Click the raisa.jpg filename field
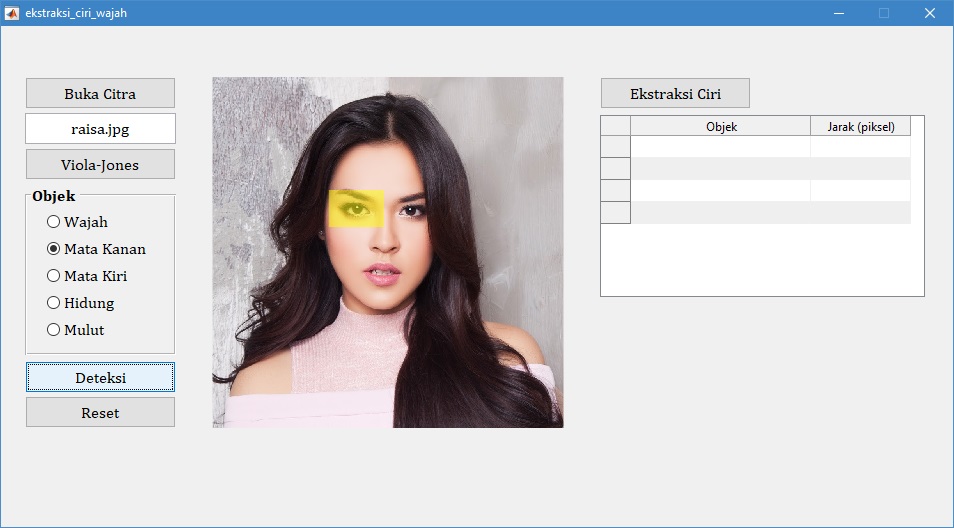 click(100, 128)
